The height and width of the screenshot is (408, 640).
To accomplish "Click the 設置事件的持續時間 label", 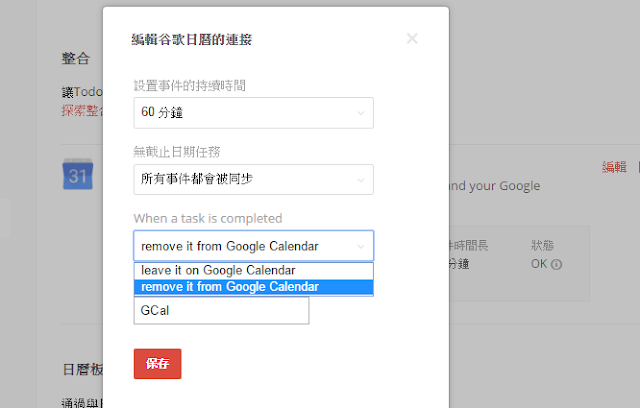I will pos(189,86).
